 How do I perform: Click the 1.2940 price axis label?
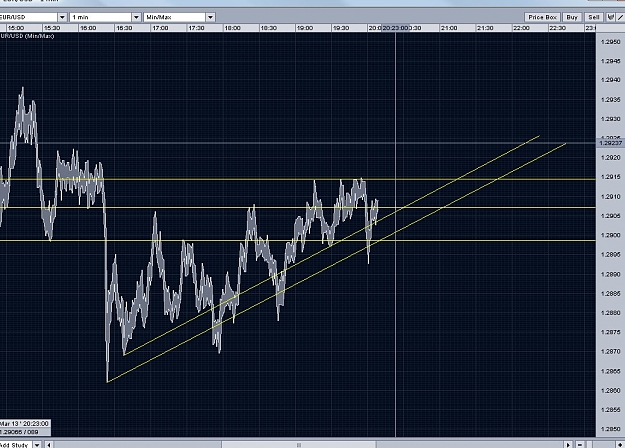(x=611, y=80)
